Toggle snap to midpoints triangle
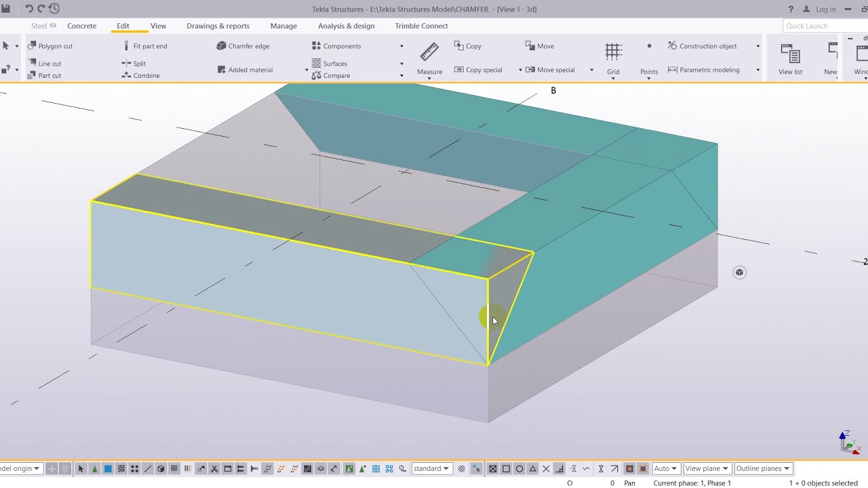868x488 pixels. pyautogui.click(x=533, y=468)
